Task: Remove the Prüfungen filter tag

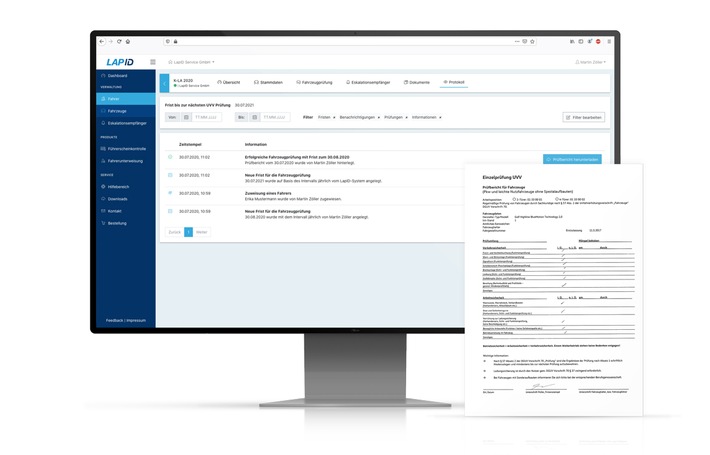Action: click(407, 117)
